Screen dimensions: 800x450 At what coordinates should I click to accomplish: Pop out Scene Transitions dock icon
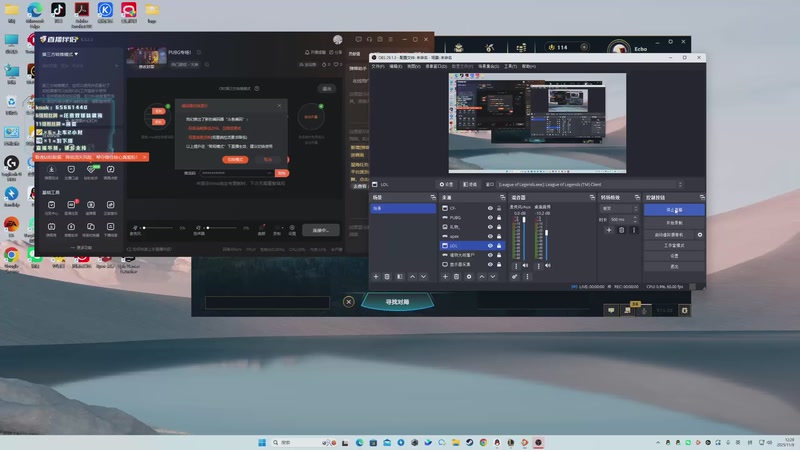[x=637, y=197]
